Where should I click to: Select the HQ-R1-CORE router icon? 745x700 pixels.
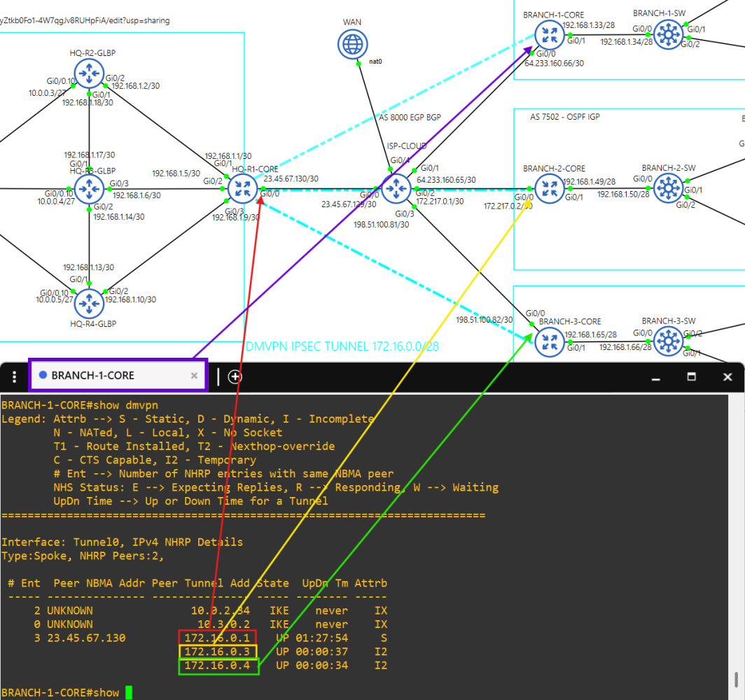click(244, 188)
